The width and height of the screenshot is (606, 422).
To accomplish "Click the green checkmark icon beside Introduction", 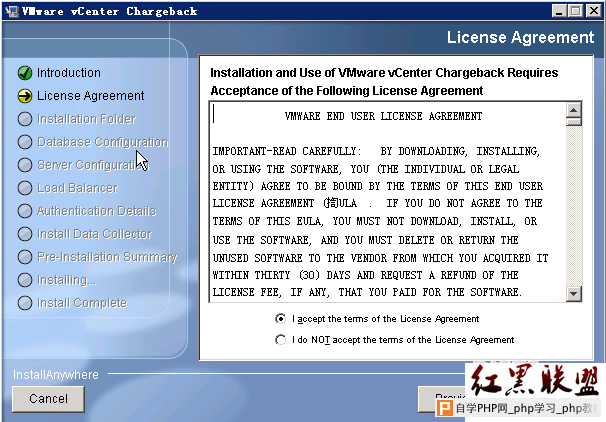I will [x=25, y=73].
